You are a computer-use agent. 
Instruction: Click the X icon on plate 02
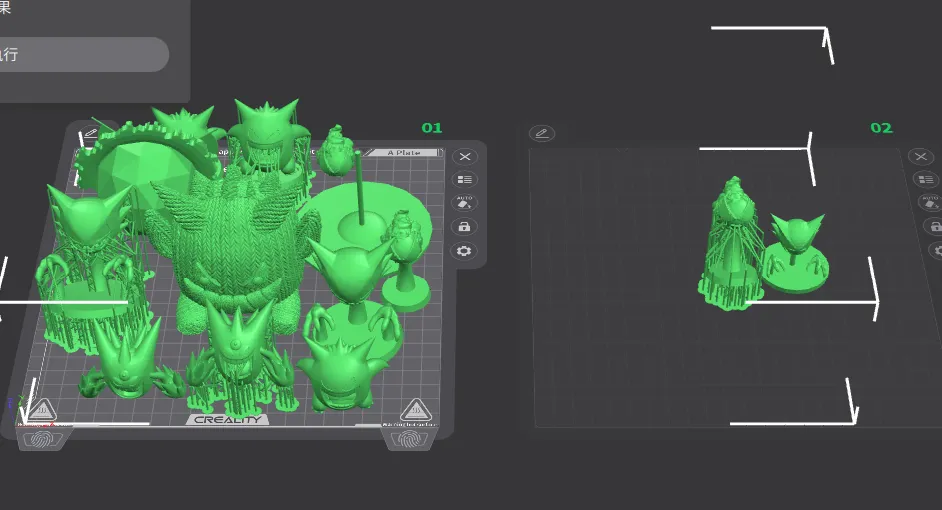point(921,157)
